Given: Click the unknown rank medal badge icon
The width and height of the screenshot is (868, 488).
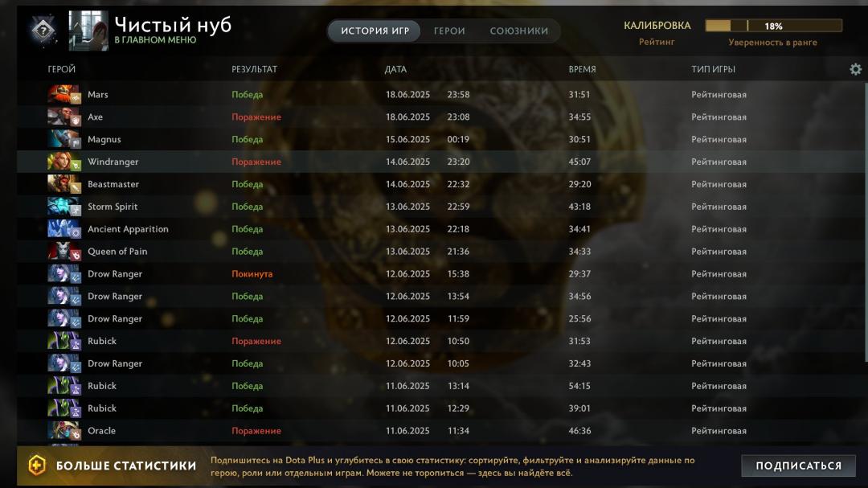Looking at the screenshot, I should 43,31.
